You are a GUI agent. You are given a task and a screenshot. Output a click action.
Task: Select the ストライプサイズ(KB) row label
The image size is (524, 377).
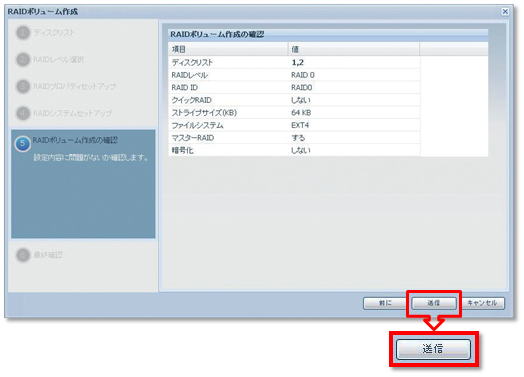pos(204,113)
